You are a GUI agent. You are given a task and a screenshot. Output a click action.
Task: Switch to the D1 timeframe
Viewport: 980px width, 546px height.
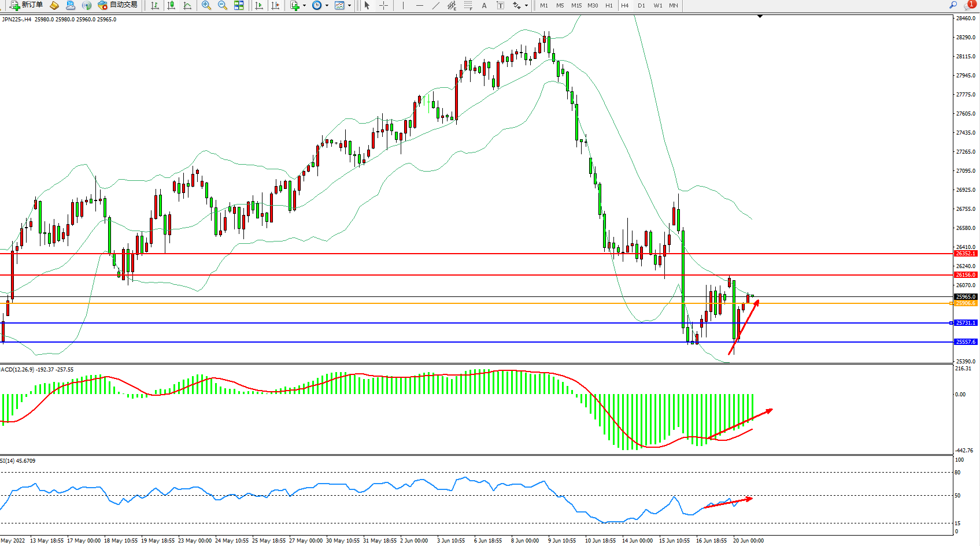[641, 5]
